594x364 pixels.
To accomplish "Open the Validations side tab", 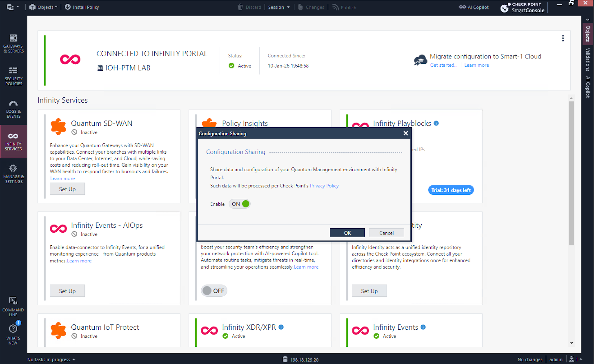I will coord(588,59).
